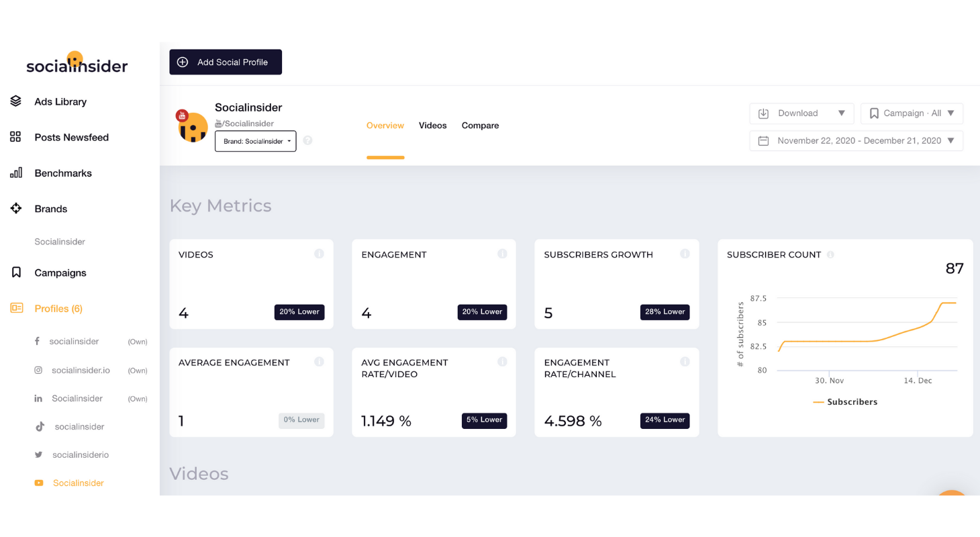
Task: Click info icon on Average Engagement card
Action: point(320,362)
